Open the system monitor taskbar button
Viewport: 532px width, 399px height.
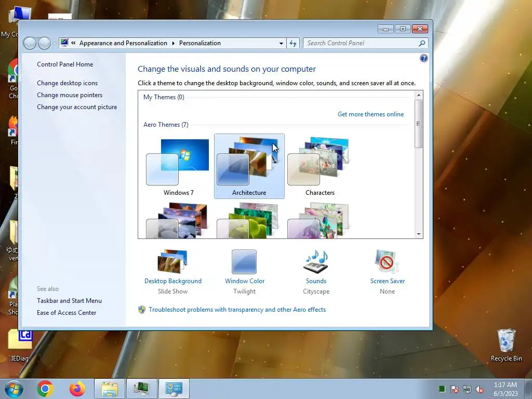142,389
